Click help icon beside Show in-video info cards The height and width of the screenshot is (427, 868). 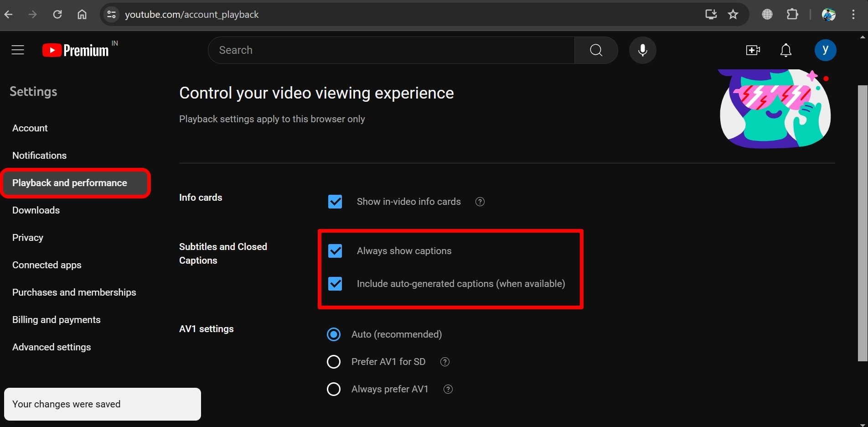pyautogui.click(x=480, y=202)
